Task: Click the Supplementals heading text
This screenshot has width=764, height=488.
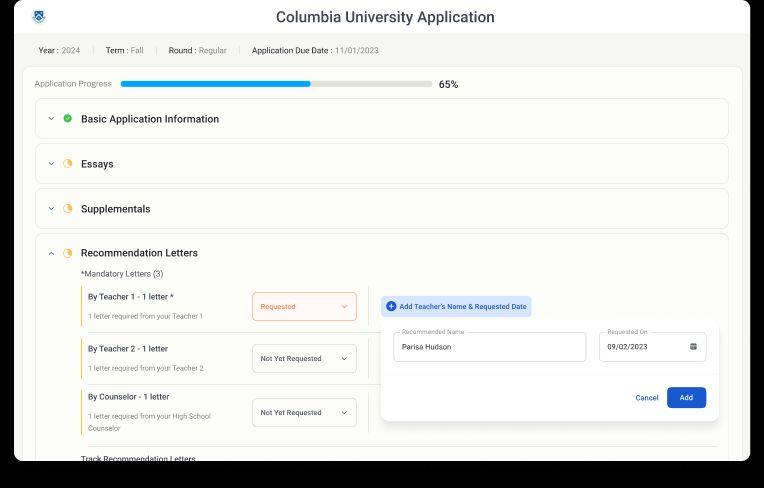Action: [115, 209]
